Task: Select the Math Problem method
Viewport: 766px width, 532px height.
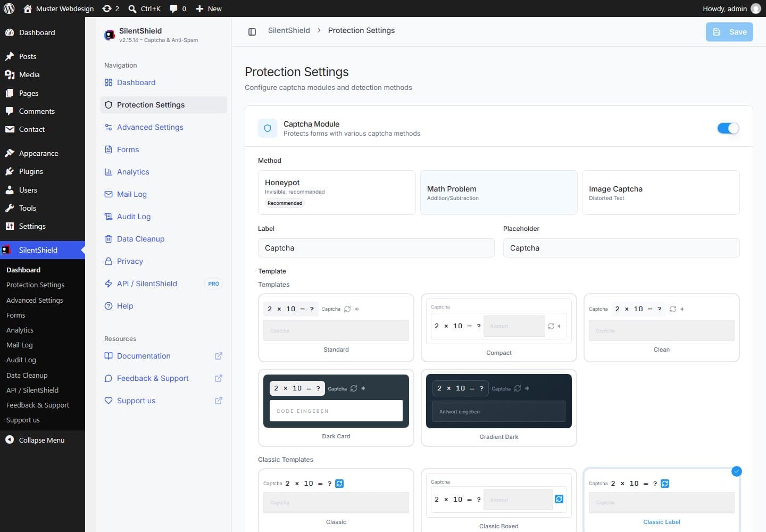Action: (x=499, y=193)
